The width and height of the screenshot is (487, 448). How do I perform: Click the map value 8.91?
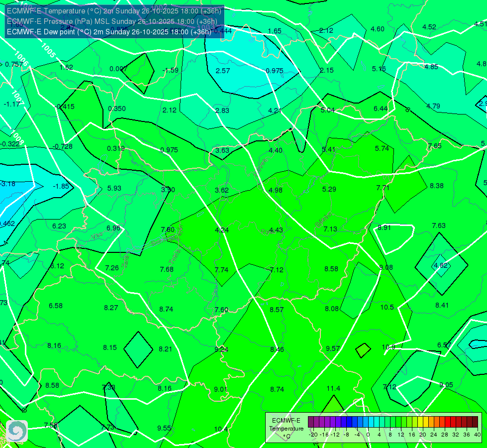click(384, 227)
